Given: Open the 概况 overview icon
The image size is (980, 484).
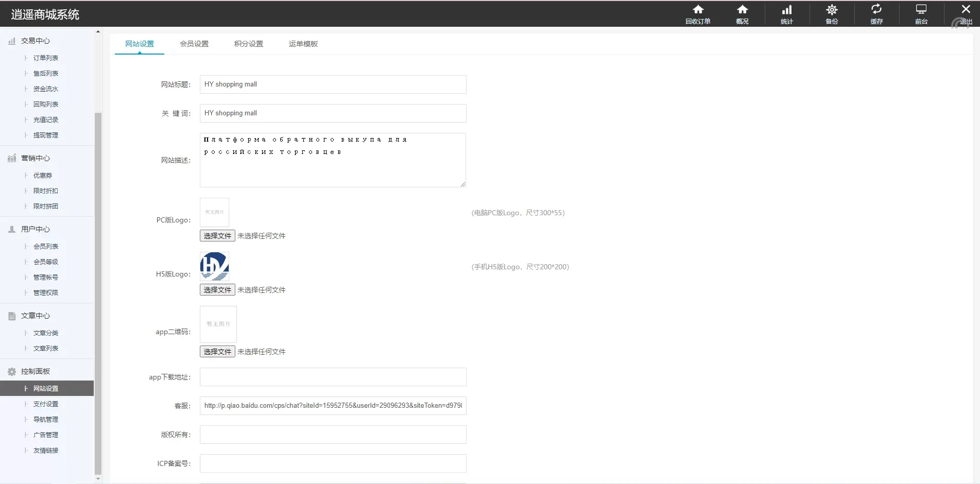Looking at the screenshot, I should (x=742, y=10).
